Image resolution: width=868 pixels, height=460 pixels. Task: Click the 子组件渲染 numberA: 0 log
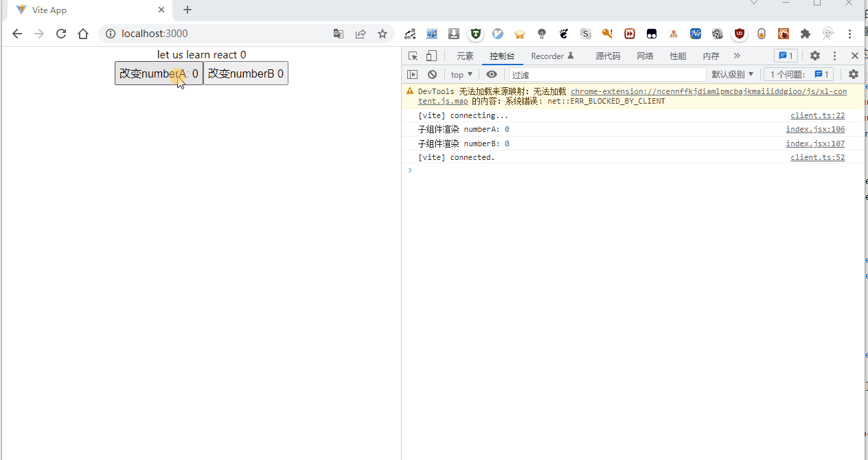click(464, 129)
